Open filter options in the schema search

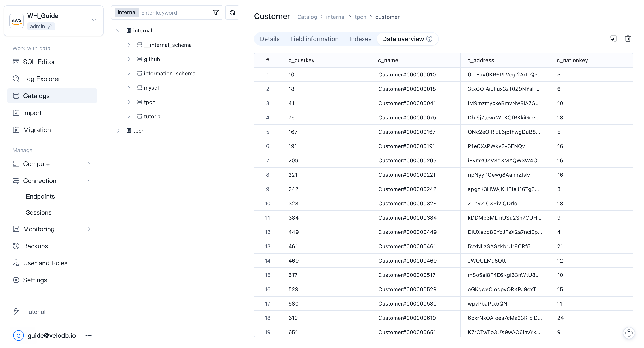click(216, 13)
